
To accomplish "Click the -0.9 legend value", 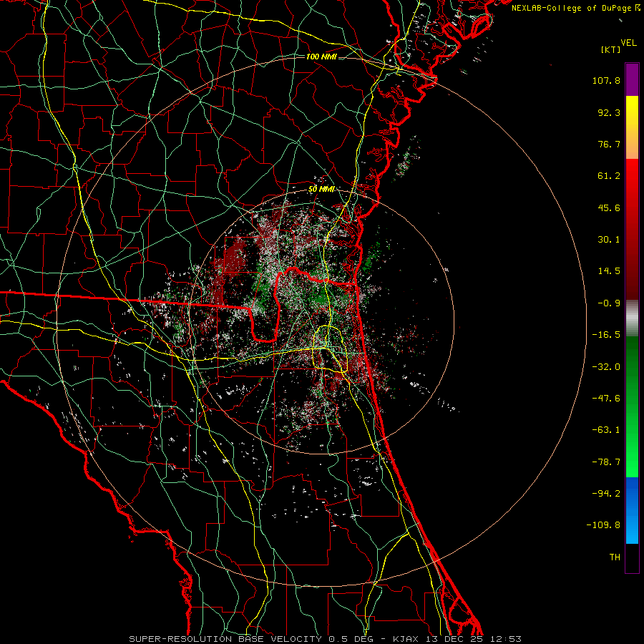I will pyautogui.click(x=609, y=303).
